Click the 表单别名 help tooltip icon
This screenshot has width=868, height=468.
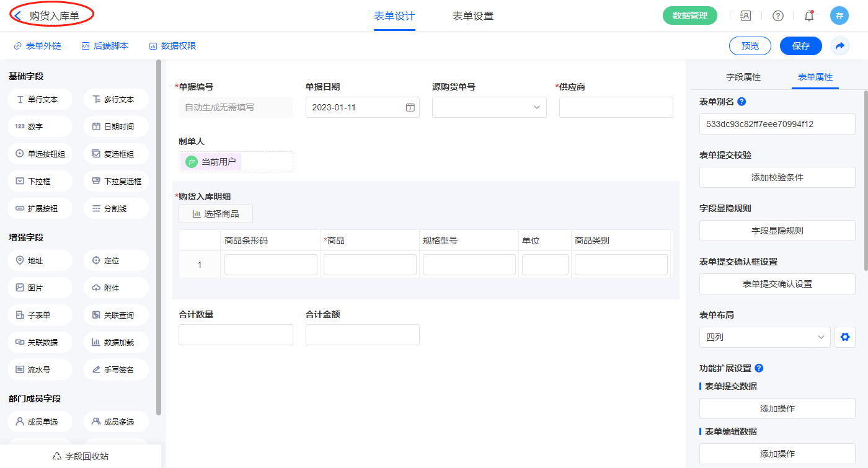point(742,102)
